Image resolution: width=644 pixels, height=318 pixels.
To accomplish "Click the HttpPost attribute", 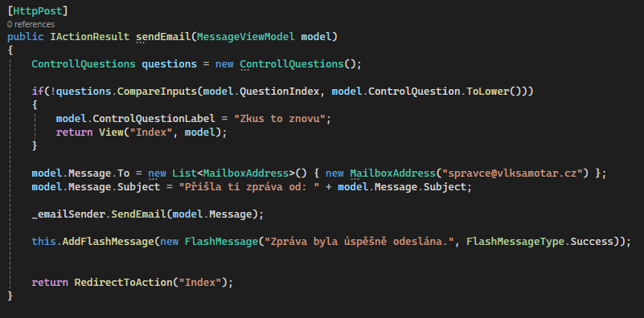I will tap(37, 10).
